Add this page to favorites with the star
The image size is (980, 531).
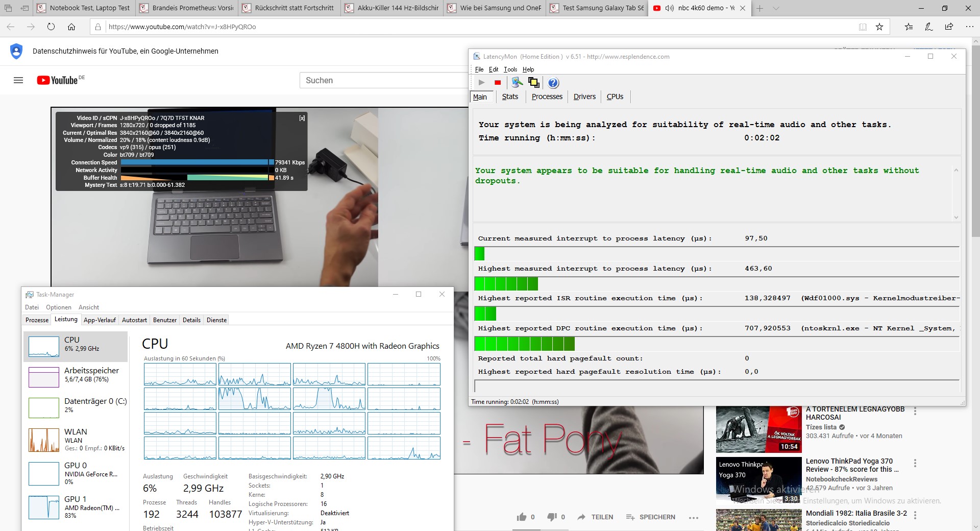879,27
